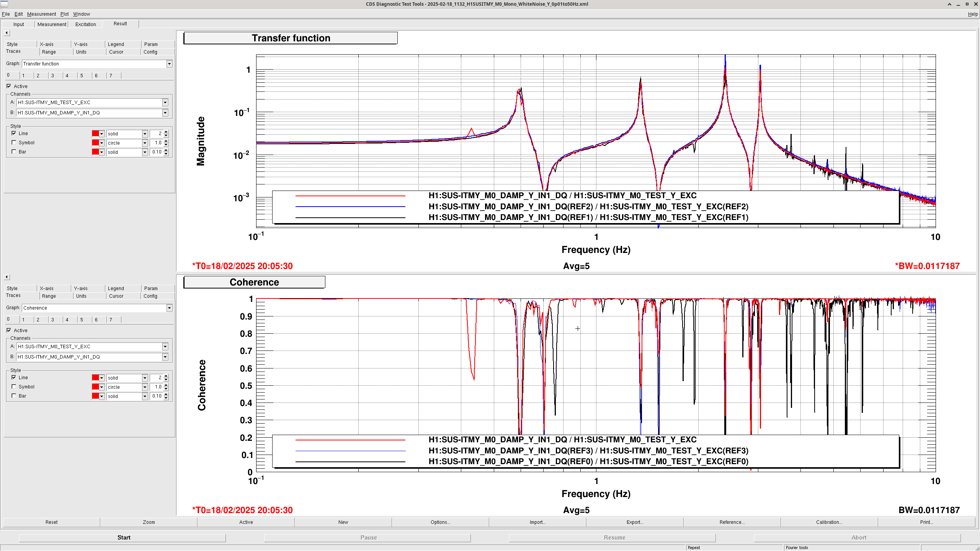Click the New button
Viewport: 980px width, 551px height.
click(x=343, y=522)
